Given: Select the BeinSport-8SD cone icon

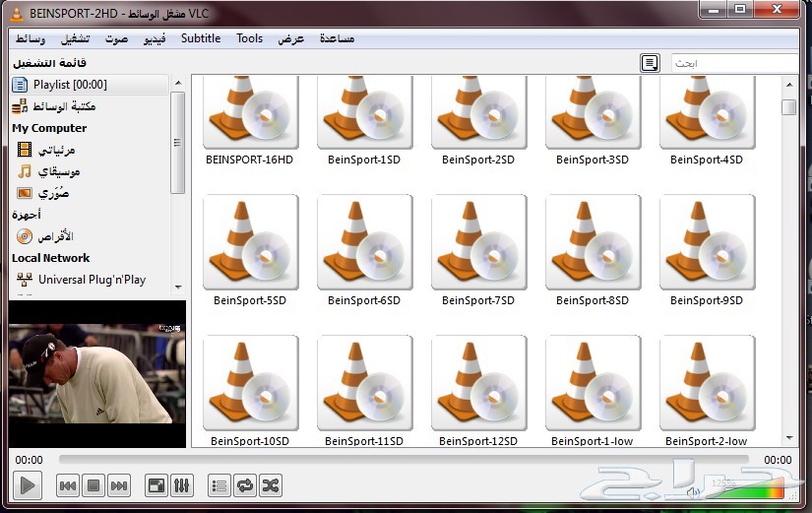Looking at the screenshot, I should (x=593, y=242).
